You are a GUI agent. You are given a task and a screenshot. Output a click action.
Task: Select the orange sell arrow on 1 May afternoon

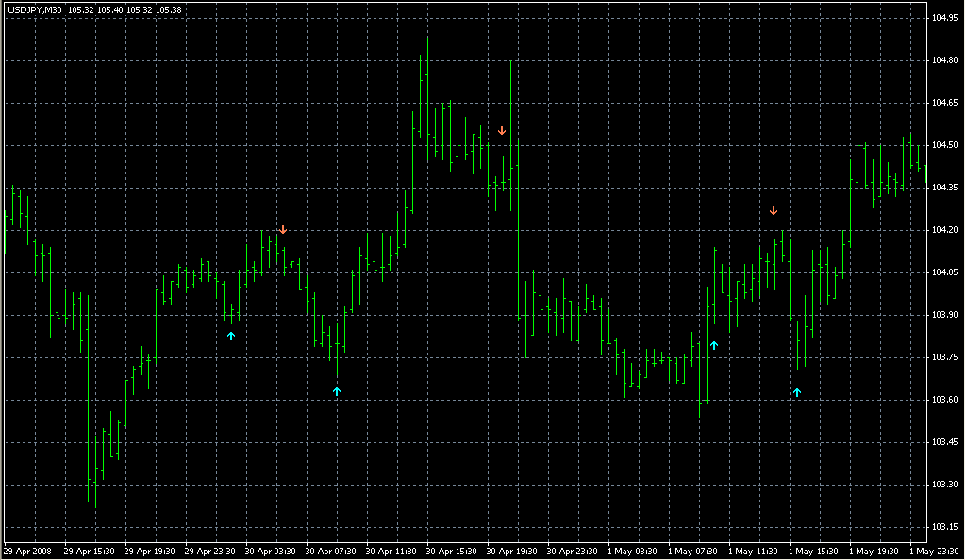774,211
